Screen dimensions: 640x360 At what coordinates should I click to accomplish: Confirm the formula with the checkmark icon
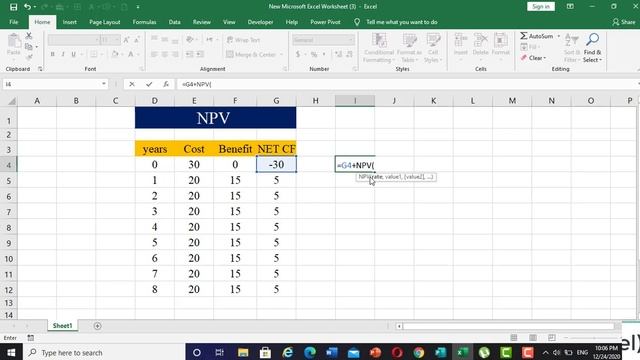coord(149,84)
